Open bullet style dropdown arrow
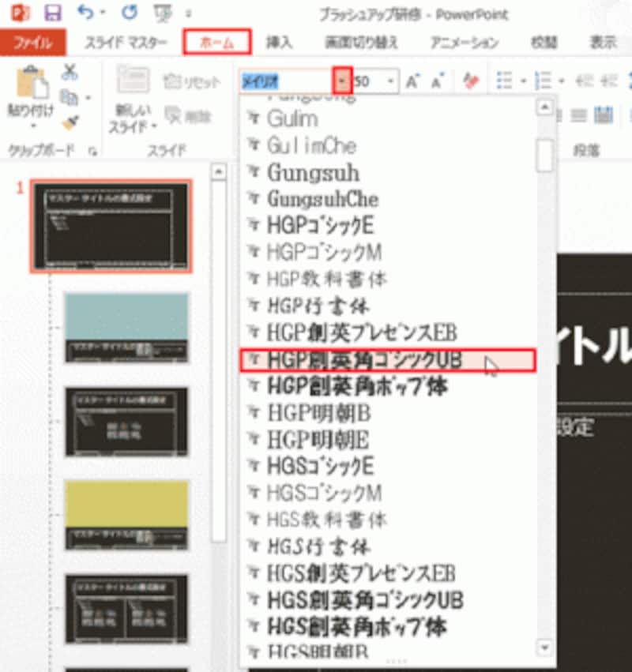Image resolution: width=632 pixels, height=672 pixels. pos(523,81)
